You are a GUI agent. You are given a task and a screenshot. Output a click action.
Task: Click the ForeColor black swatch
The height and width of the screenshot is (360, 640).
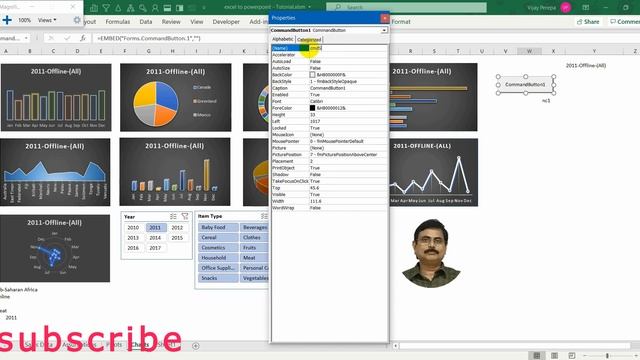tap(312, 108)
